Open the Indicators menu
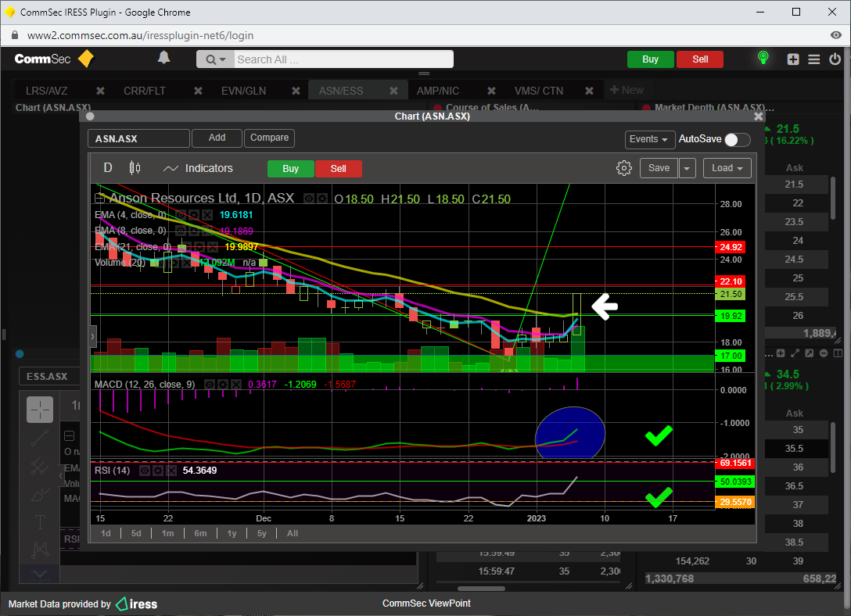Screen dimensions: 851x616 198,169
